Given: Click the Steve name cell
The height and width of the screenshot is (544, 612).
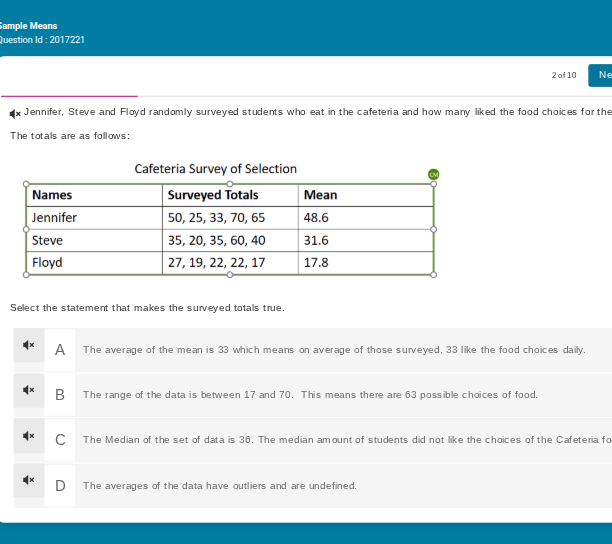Looking at the screenshot, I should pos(94,240).
